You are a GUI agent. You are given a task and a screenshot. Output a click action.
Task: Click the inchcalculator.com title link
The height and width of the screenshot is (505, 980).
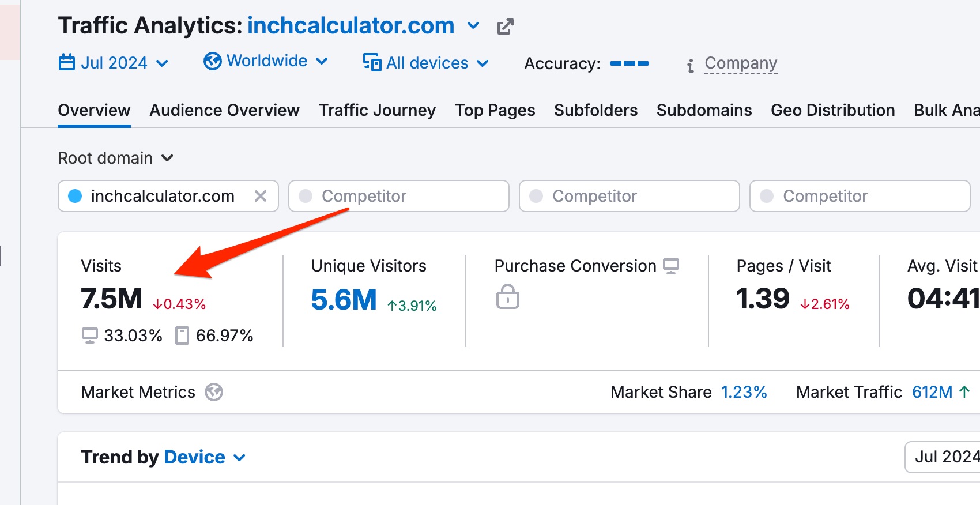tap(351, 26)
